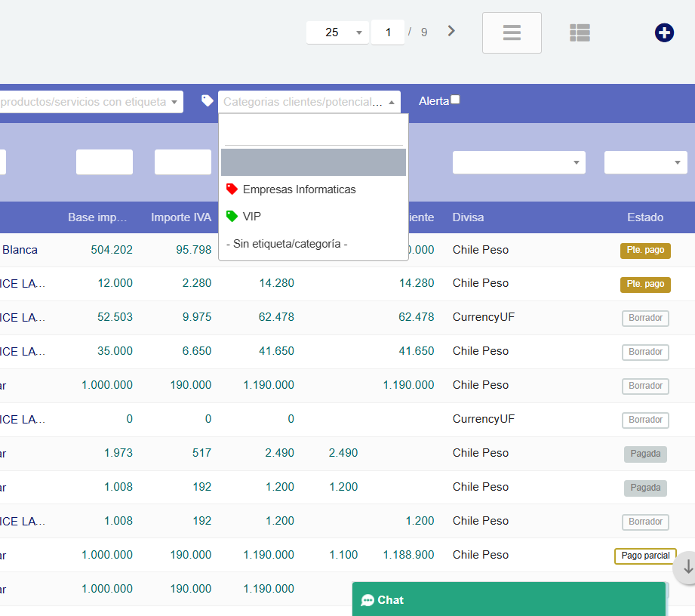Screen dimensions: 695x616
Task: Sort by the Importe IVA column header
Action: coord(181,217)
